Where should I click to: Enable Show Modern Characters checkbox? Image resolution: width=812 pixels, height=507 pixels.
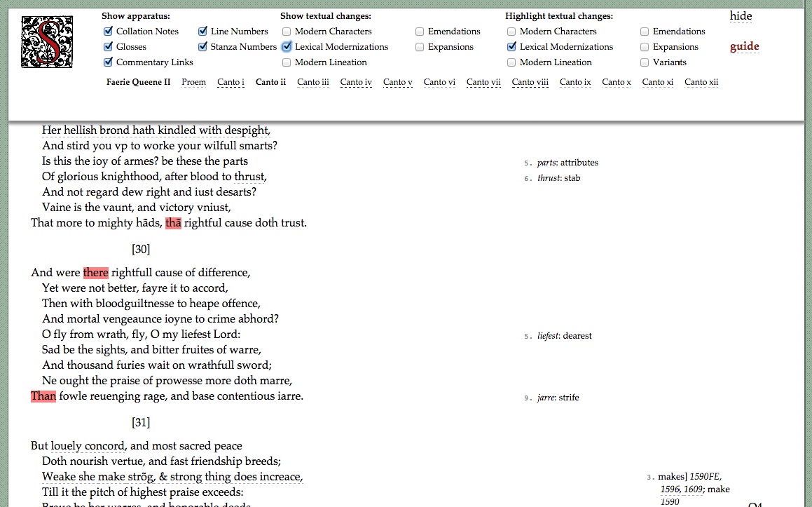(287, 32)
